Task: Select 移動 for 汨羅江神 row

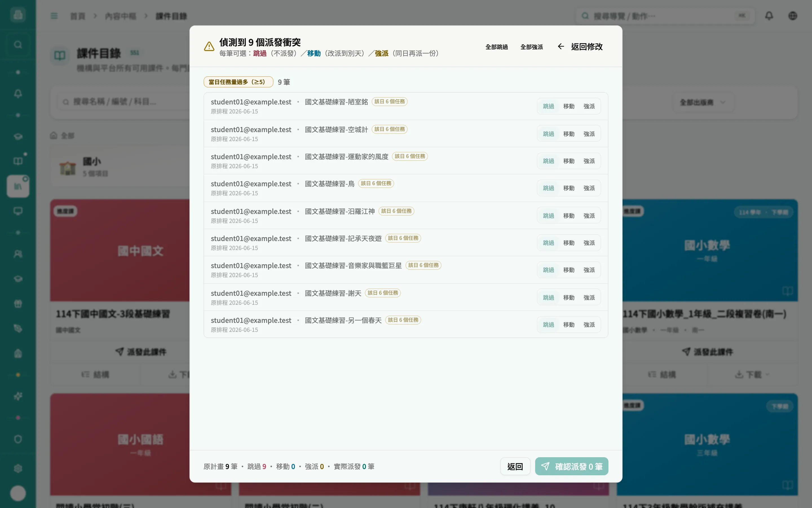Action: [569, 216]
